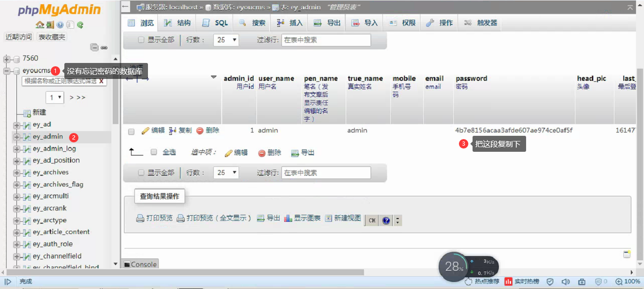Click the chain link icon in sidebar

coord(104,47)
